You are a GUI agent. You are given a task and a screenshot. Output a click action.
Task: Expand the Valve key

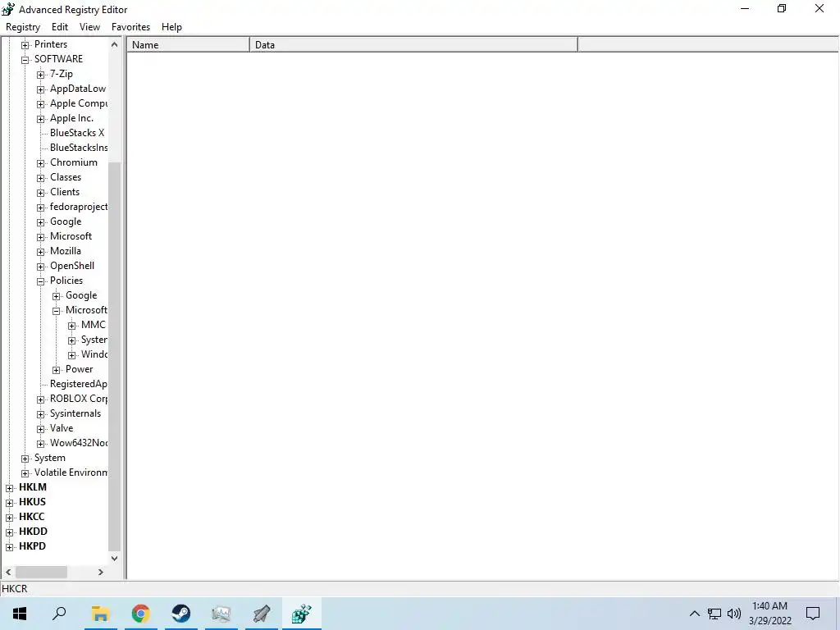tap(40, 429)
